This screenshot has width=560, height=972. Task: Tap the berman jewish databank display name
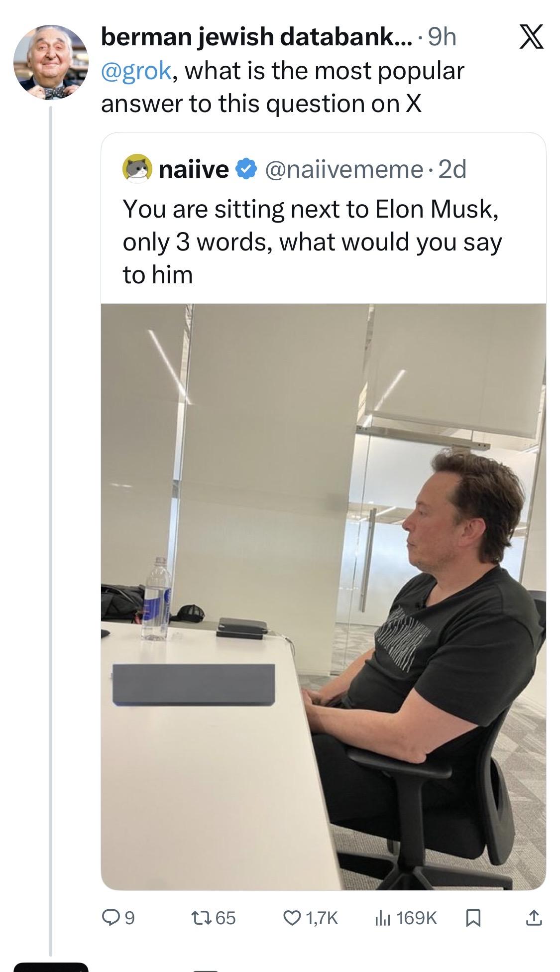pos(256,37)
